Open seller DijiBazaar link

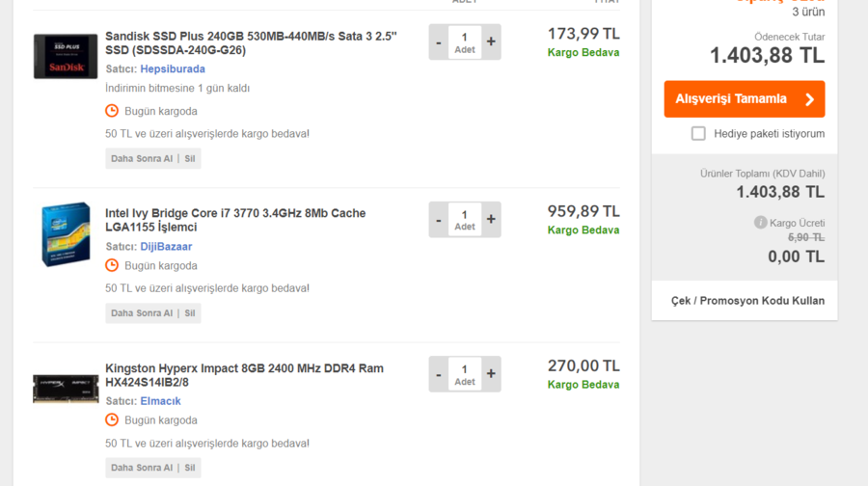point(166,246)
